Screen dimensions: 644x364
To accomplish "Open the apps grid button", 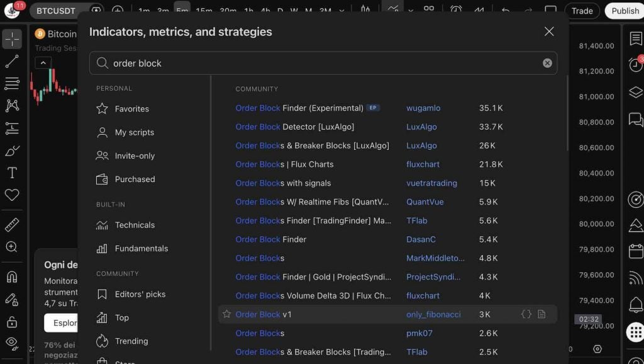I will (x=635, y=332).
